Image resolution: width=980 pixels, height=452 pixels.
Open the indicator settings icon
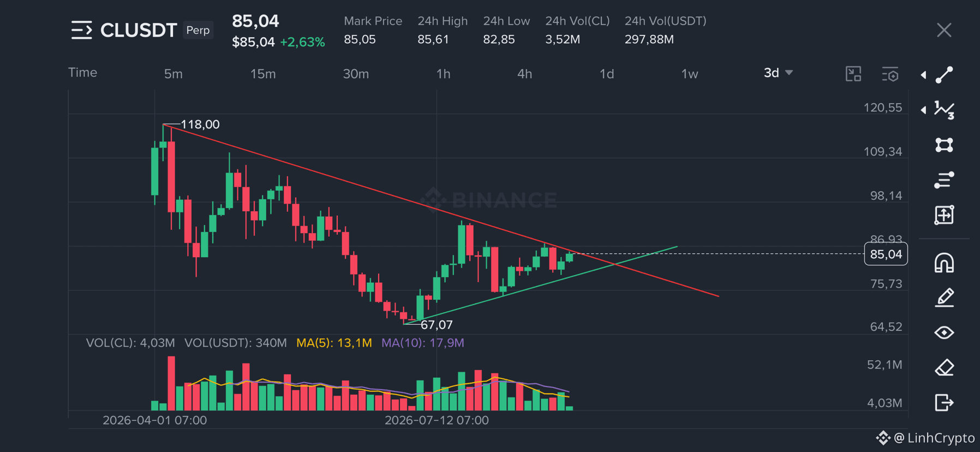[890, 74]
